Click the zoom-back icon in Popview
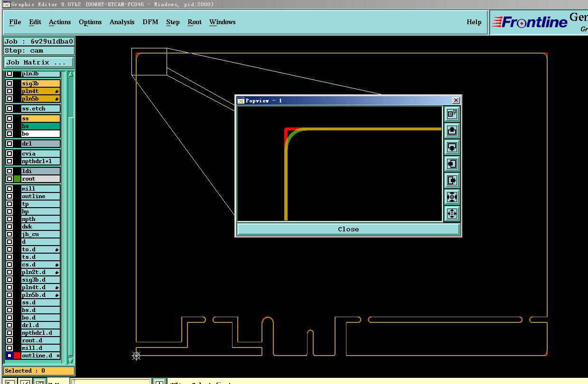The image size is (588, 384). pyautogui.click(x=452, y=114)
